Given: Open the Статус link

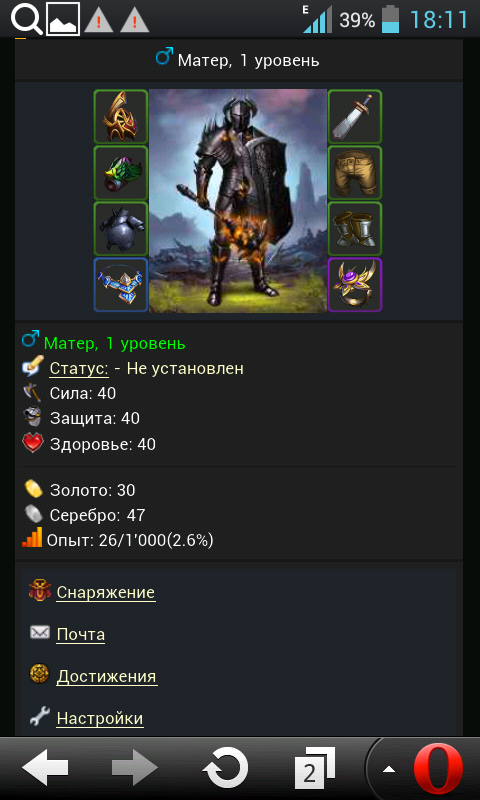Looking at the screenshot, I should (x=79, y=368).
